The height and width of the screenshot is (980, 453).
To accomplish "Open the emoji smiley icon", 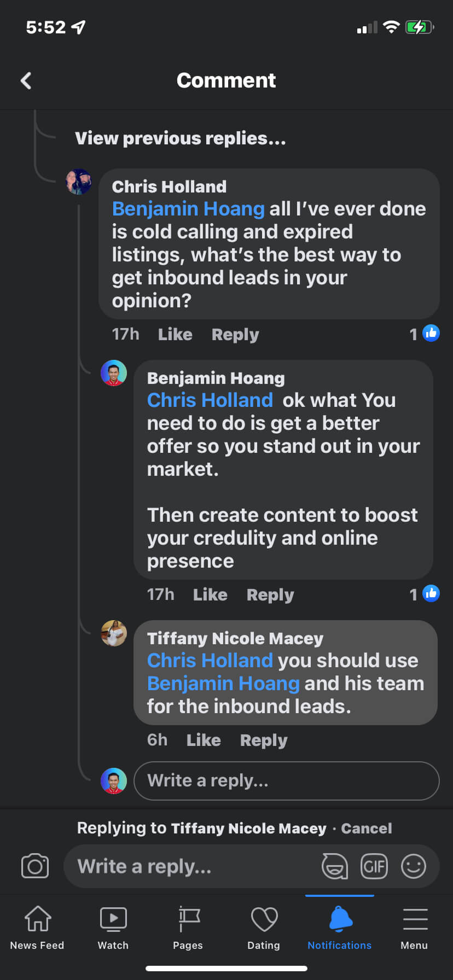I will pyautogui.click(x=414, y=866).
